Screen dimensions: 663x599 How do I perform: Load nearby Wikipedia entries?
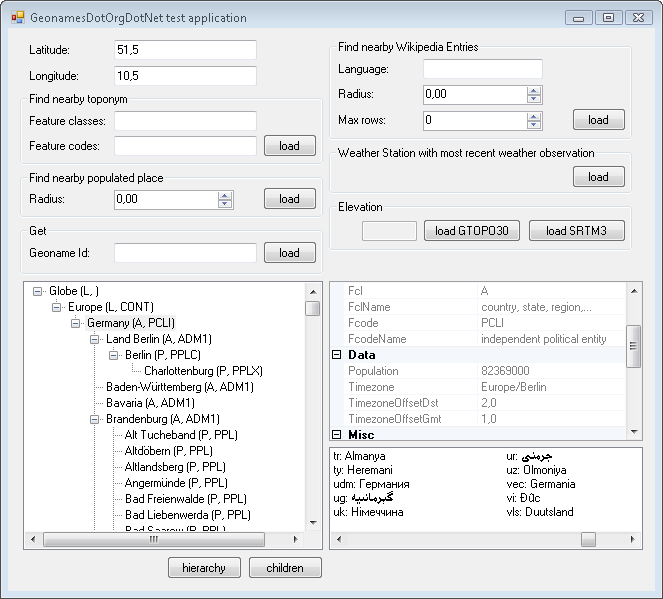[599, 120]
